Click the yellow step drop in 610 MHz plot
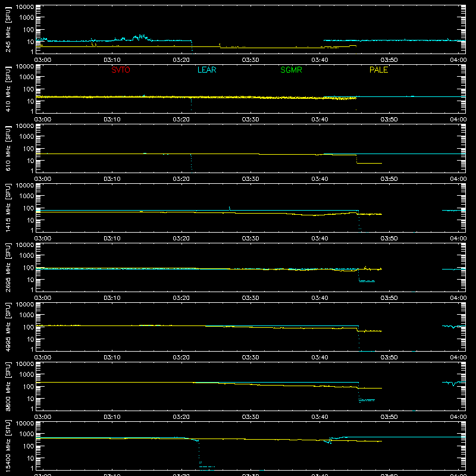 tap(356, 159)
